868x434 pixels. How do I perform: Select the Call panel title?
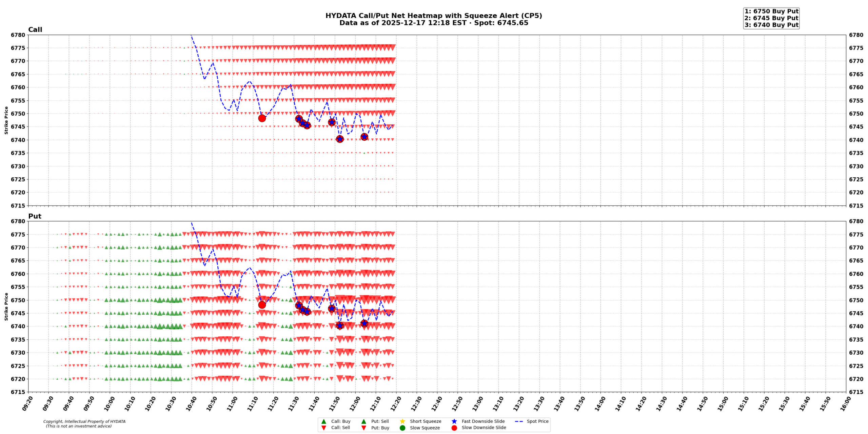pyautogui.click(x=35, y=30)
